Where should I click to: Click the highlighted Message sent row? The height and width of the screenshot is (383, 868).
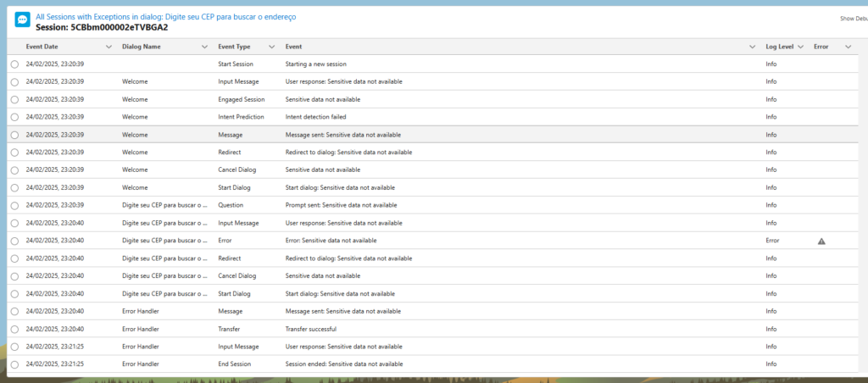(342, 135)
